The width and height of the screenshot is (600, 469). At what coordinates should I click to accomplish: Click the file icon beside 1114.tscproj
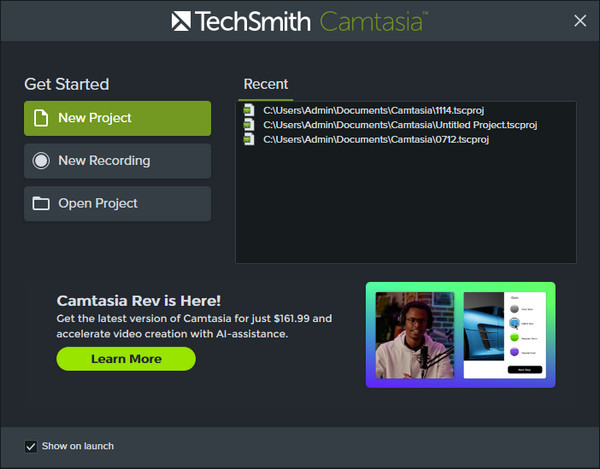click(249, 110)
